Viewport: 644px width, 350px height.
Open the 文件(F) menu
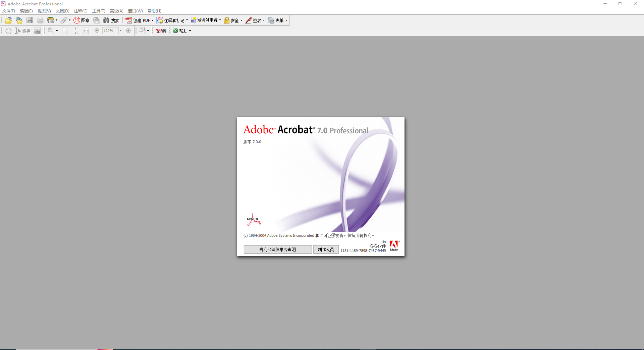(x=9, y=11)
